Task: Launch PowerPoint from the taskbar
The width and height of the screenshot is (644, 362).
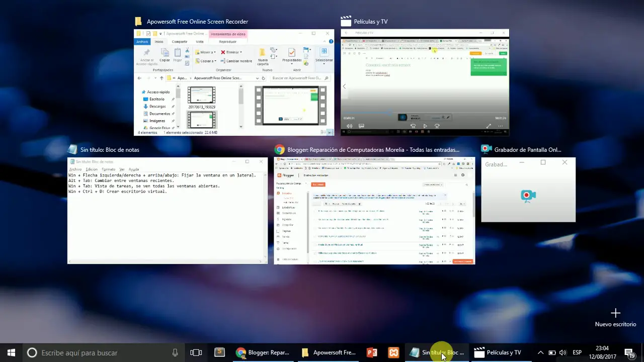Action: pos(372,352)
